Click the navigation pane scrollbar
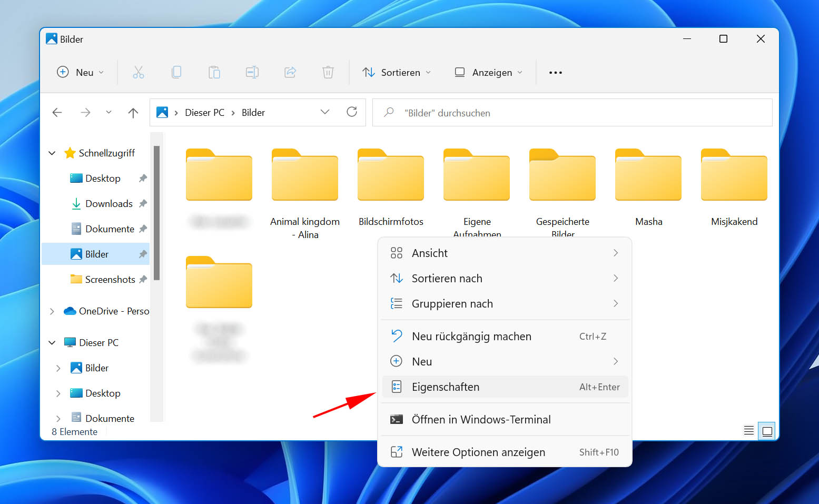The image size is (819, 504). pyautogui.click(x=156, y=213)
